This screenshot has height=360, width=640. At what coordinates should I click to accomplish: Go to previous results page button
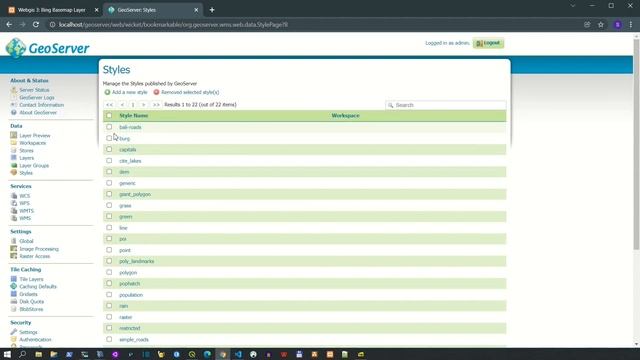point(122,105)
